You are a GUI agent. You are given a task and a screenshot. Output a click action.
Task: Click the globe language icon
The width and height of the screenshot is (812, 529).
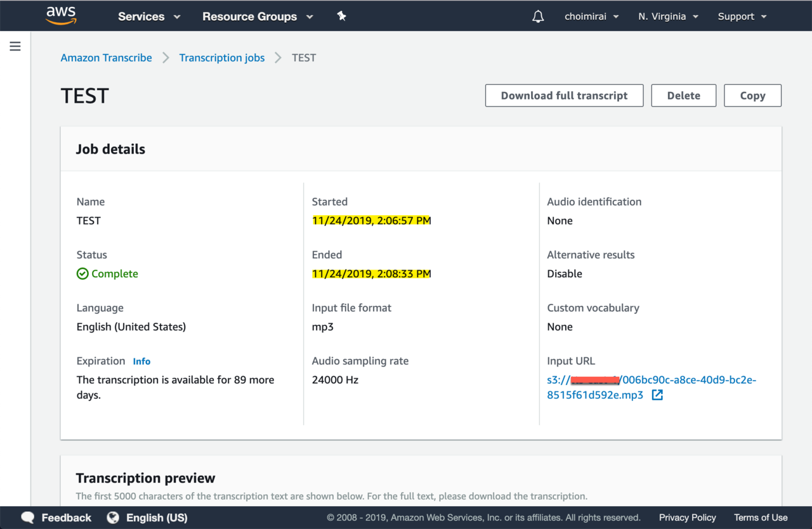coord(113,518)
